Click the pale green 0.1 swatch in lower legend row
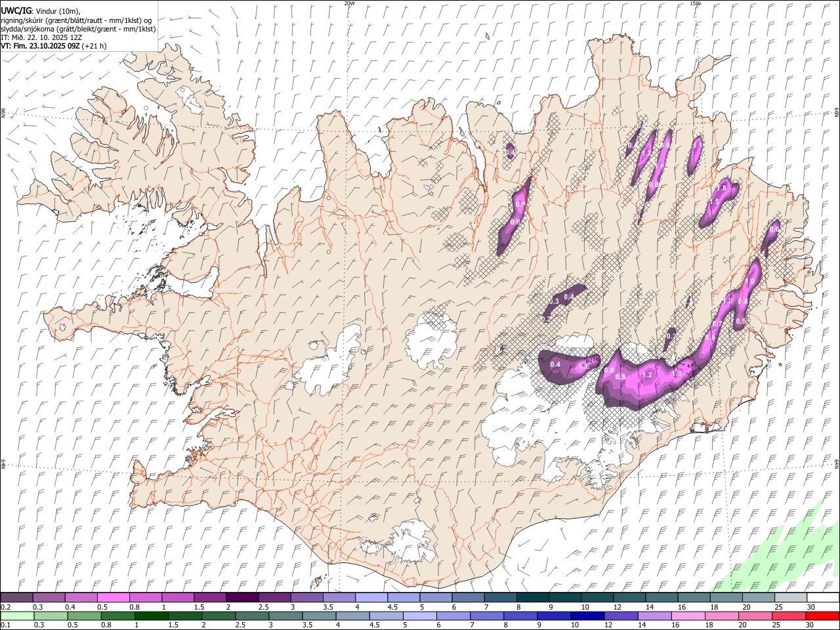This screenshot has height=630, width=840. 17,616
